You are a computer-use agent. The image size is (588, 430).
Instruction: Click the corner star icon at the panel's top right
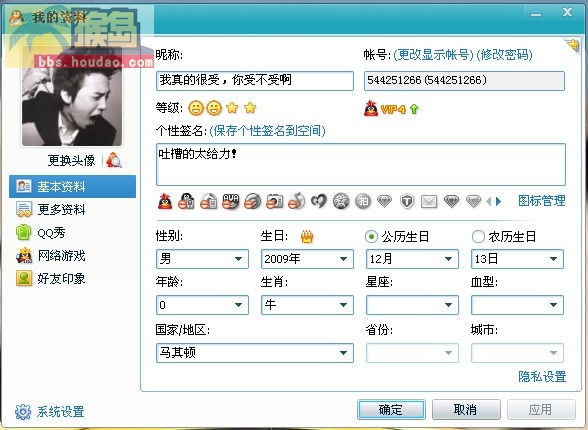pyautogui.click(x=573, y=46)
